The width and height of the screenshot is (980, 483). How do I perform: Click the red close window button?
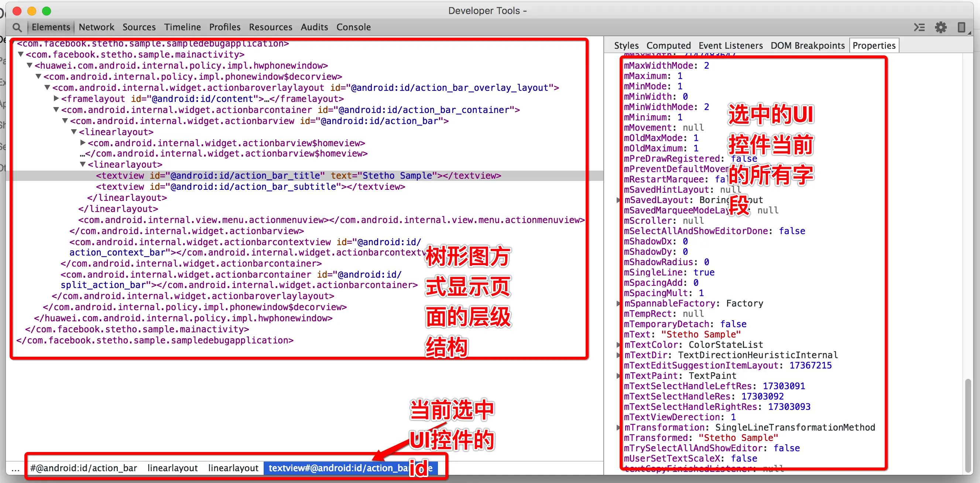[17, 11]
